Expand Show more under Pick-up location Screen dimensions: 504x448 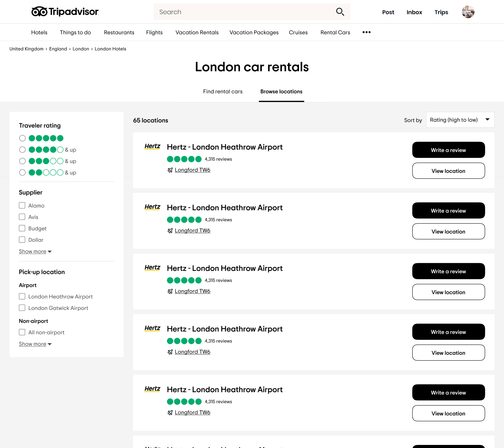pyautogui.click(x=35, y=344)
